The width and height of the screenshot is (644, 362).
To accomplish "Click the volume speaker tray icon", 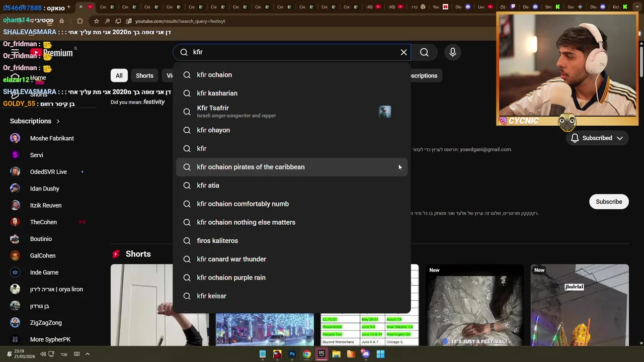I will point(43,354).
